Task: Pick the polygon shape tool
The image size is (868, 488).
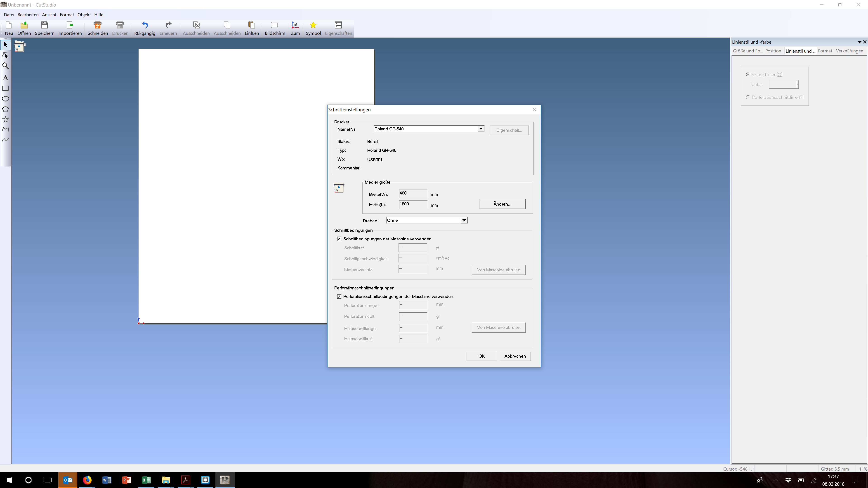Action: [5, 109]
